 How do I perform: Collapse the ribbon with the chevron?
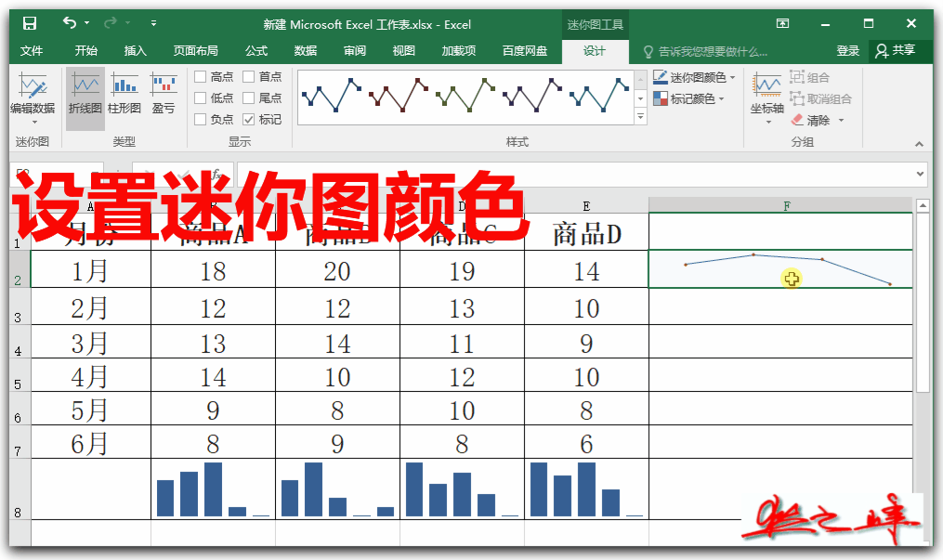point(919,144)
